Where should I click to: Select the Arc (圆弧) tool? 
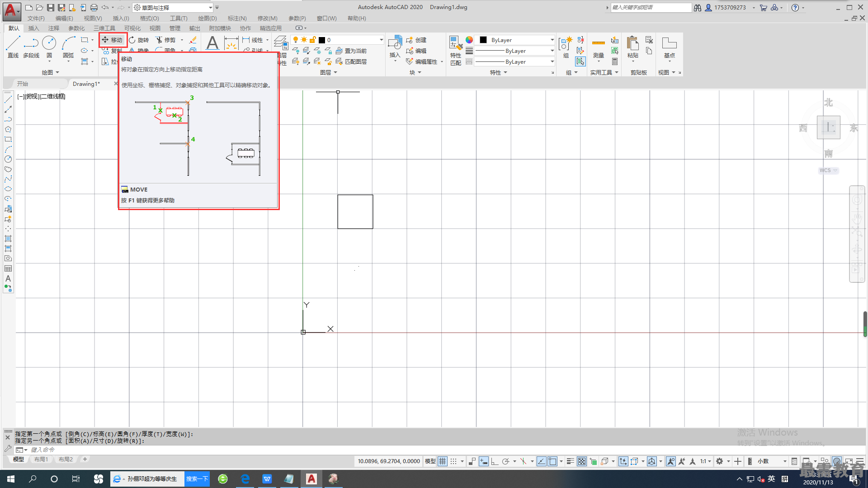pyautogui.click(x=68, y=47)
